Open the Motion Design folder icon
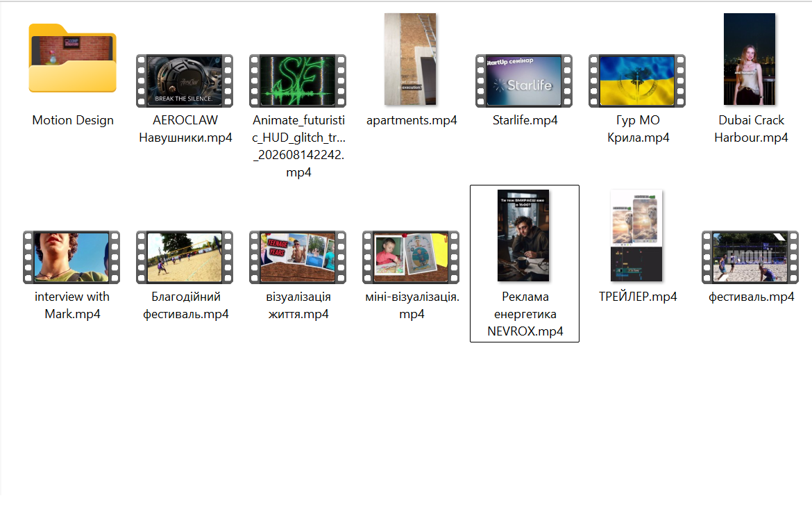 (72, 58)
